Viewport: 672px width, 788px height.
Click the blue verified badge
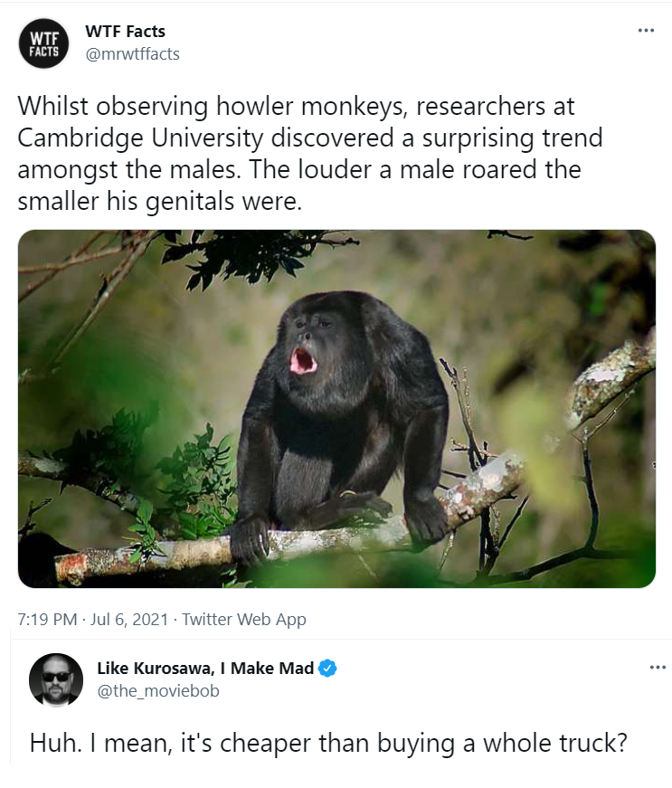click(328, 669)
